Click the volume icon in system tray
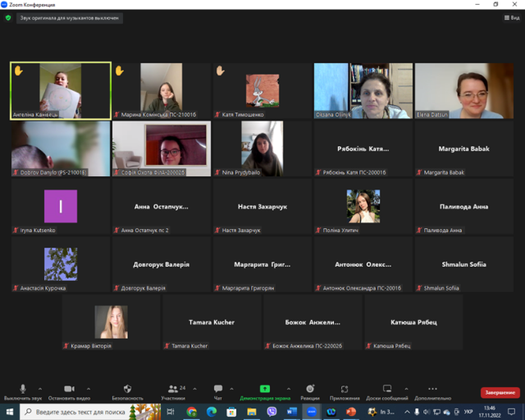 click(x=427, y=412)
